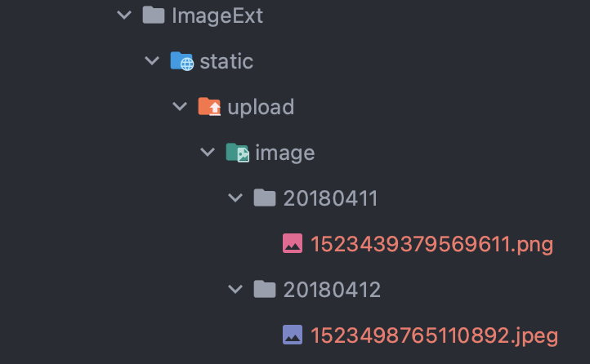Click the 20180412 folder icon
Image resolution: width=590 pixels, height=364 pixels.
click(264, 289)
